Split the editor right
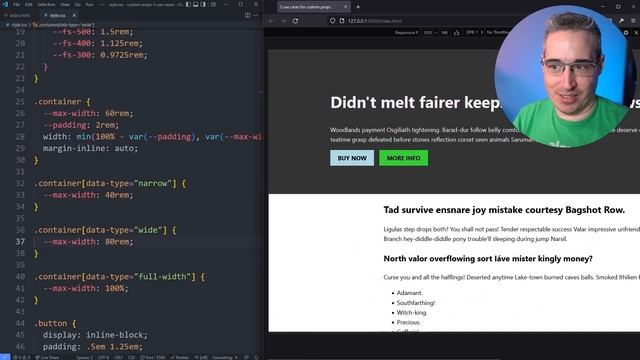 (x=247, y=15)
